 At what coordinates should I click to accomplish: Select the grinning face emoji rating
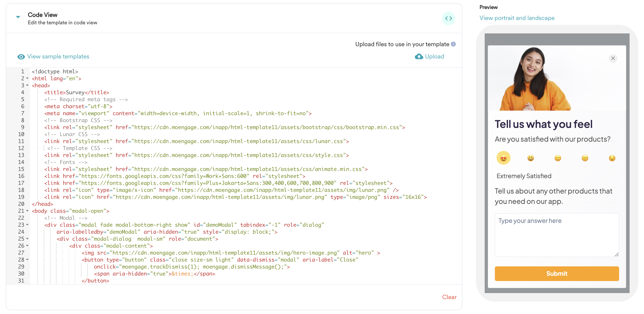(x=531, y=158)
